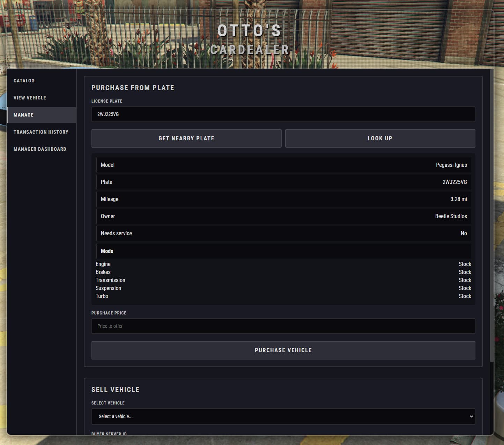Click the Model row showing Pegassi Ignus
This screenshot has height=445, width=504.
[283, 165]
